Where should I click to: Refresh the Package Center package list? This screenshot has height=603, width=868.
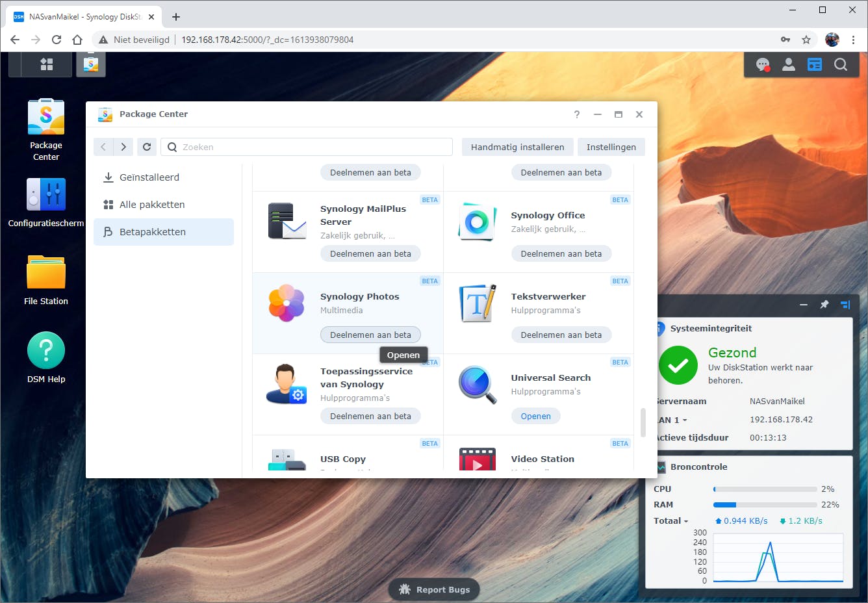tap(147, 147)
